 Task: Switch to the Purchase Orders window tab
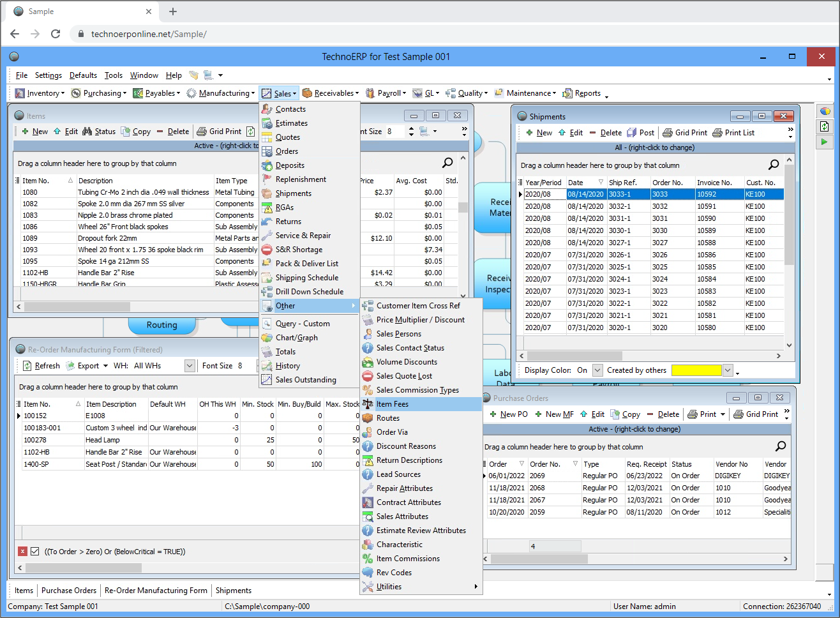coord(69,591)
